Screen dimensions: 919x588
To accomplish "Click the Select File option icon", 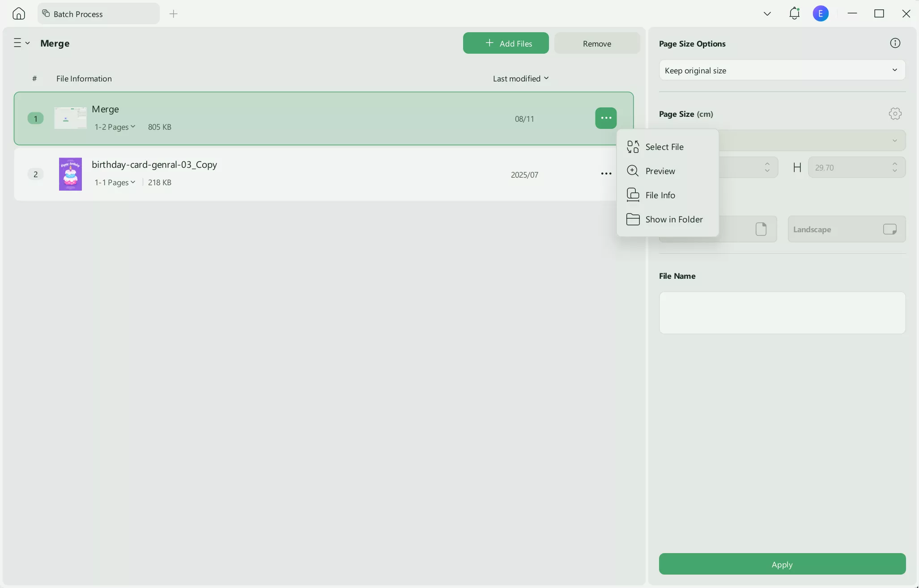I will click(x=633, y=147).
